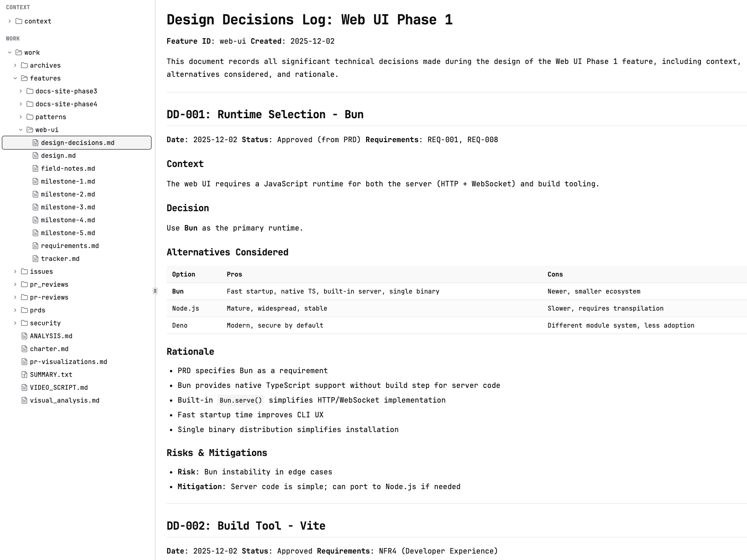The height and width of the screenshot is (560, 747).
Task: Expand the issues folder
Action: pos(15,271)
